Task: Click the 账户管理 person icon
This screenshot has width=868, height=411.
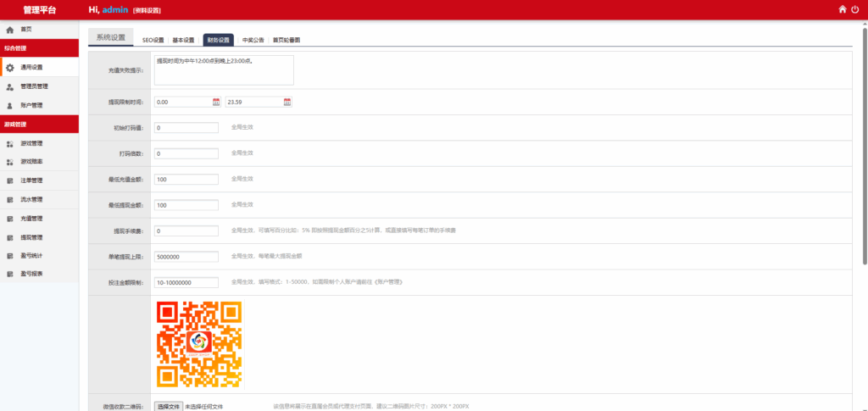Action: [9, 105]
